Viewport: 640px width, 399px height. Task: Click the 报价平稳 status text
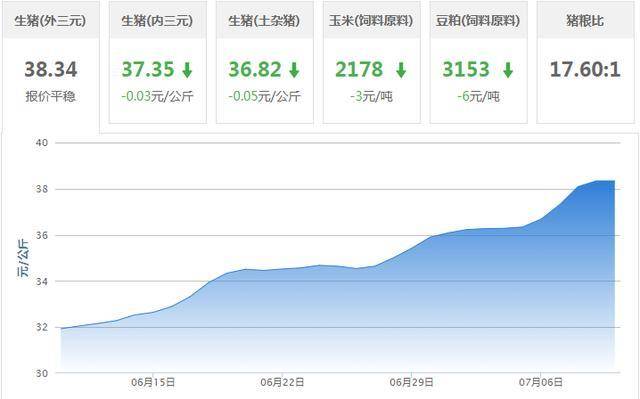[x=51, y=96]
